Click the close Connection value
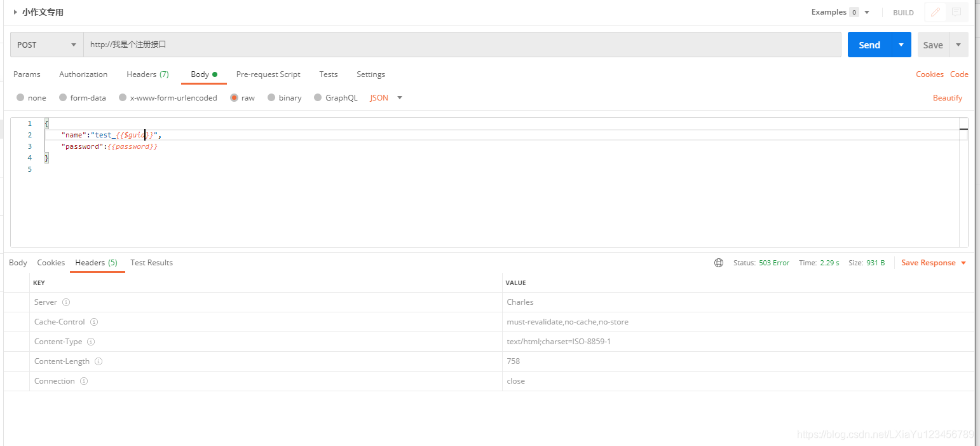The height and width of the screenshot is (446, 980). 515,381
